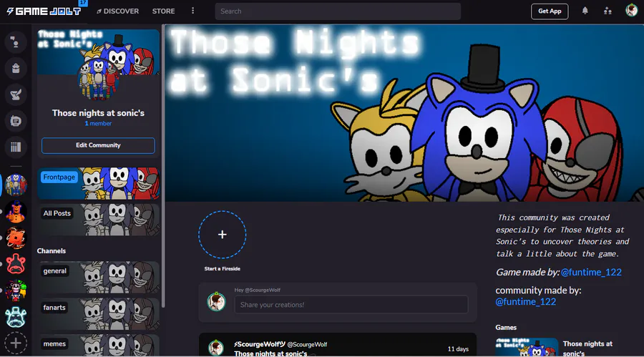Open the 1 member link
The width and height of the screenshot is (644, 357).
click(98, 123)
